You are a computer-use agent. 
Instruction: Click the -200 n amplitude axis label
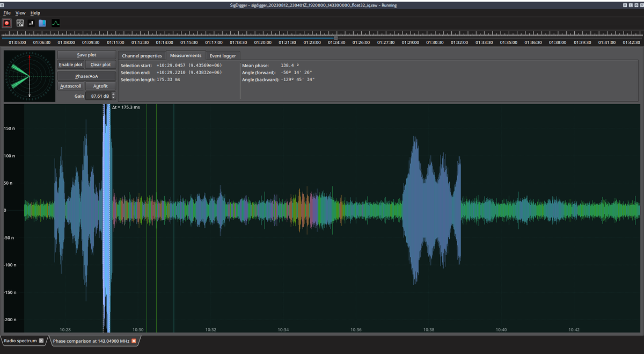9,320
